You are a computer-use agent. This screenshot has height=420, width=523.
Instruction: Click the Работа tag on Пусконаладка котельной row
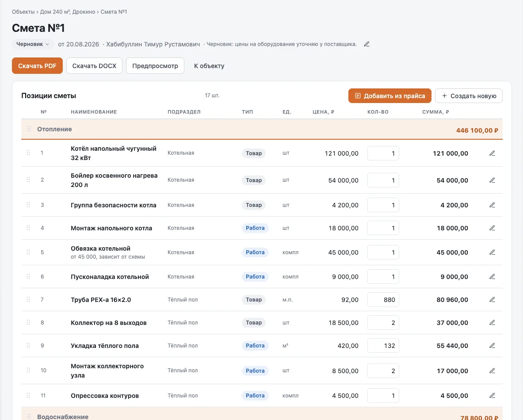point(255,277)
